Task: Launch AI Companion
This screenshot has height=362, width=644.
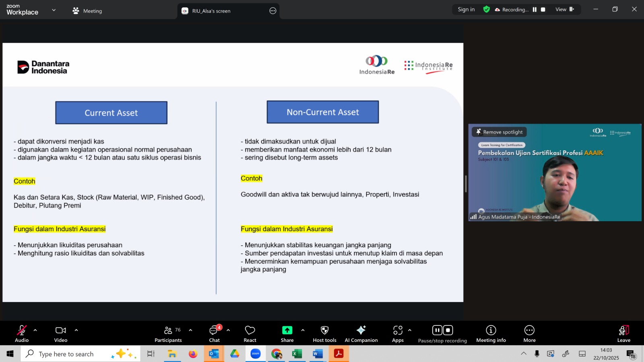Action: [361, 333]
